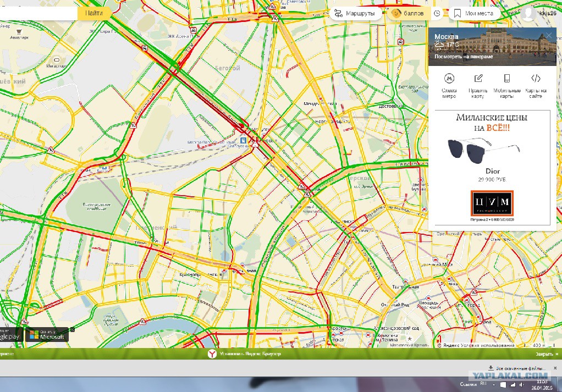Open Мои места bookmarks

[474, 14]
